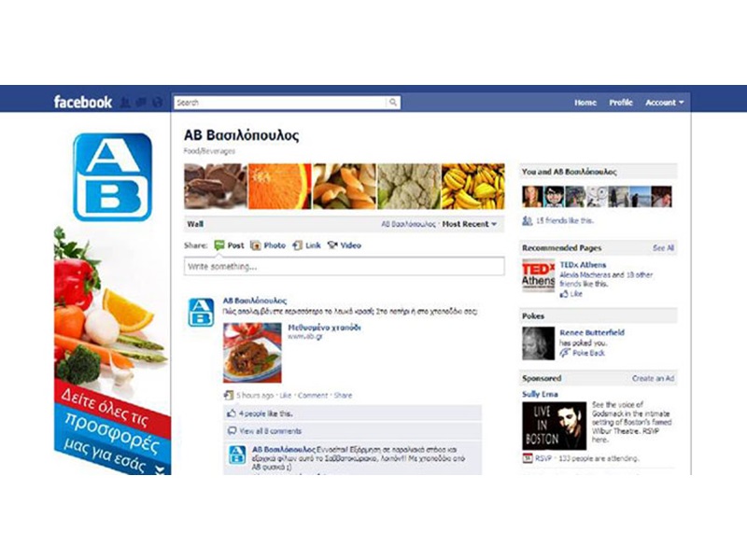Open notifications globe icon
Screen dimensions: 747x560
[157, 102]
